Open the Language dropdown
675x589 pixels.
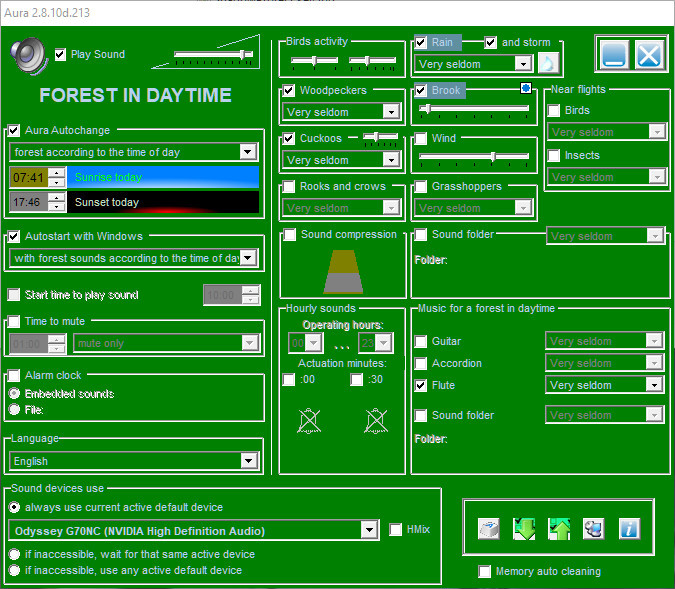coord(249,461)
